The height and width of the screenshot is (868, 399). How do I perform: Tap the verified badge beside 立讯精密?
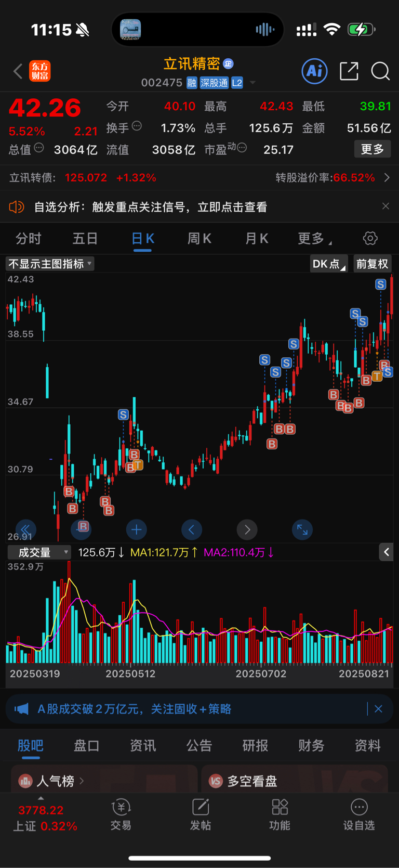pyautogui.click(x=228, y=63)
